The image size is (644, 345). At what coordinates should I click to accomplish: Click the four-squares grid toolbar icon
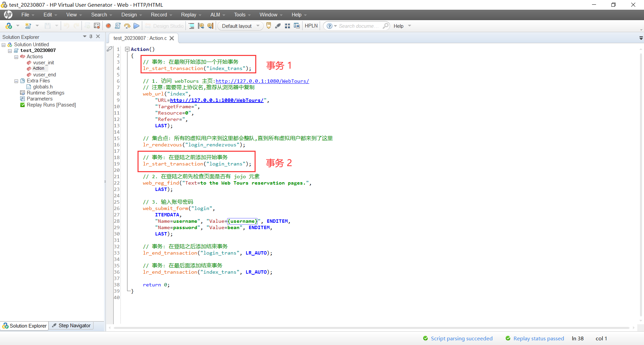tap(287, 26)
